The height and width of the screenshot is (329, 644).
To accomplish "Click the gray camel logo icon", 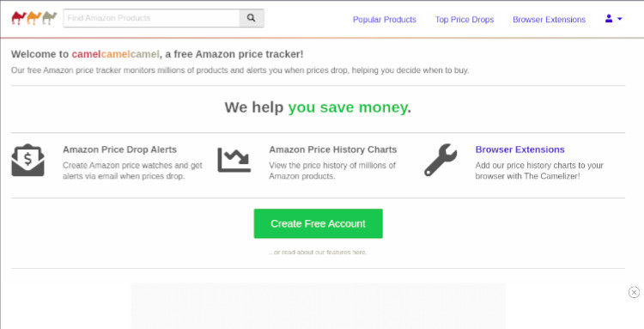I will pyautogui.click(x=50, y=18).
